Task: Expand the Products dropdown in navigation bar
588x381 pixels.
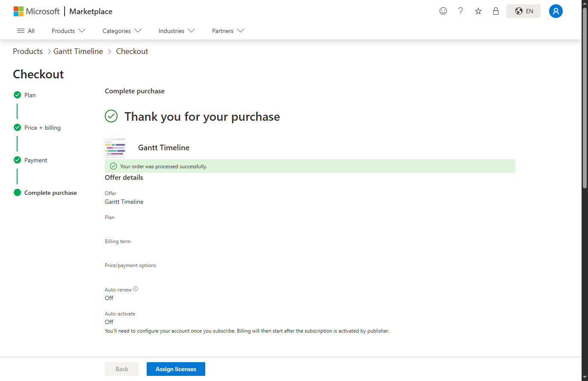Action: (68, 31)
